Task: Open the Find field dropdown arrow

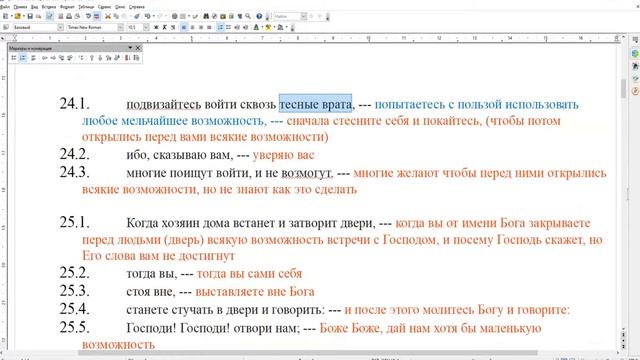Action: [x=304, y=16]
